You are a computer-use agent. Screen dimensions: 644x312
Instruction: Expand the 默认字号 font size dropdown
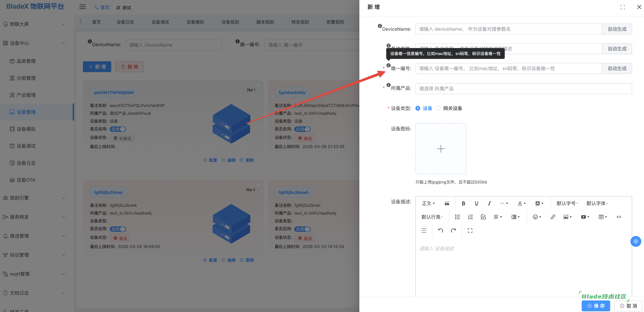tap(567, 203)
